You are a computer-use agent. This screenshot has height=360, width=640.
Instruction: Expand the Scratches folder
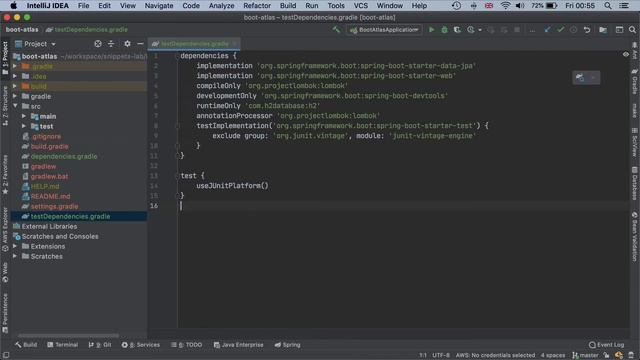click(x=15, y=256)
